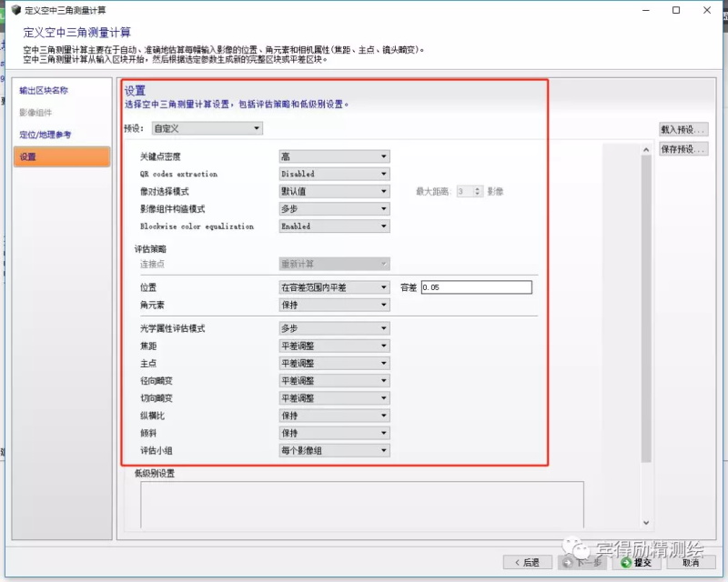Open the 光学属性评估模式 dropdown
The height and width of the screenshot is (582, 728).
(x=334, y=328)
